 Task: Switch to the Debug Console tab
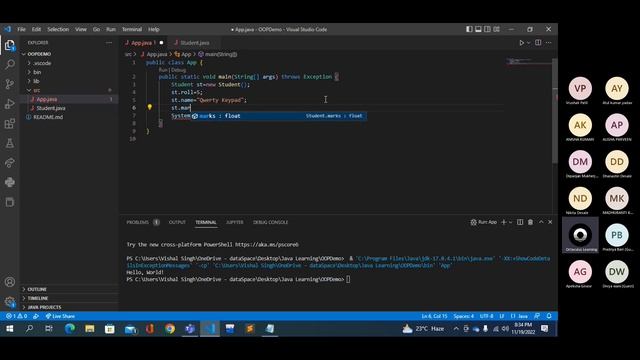270,222
